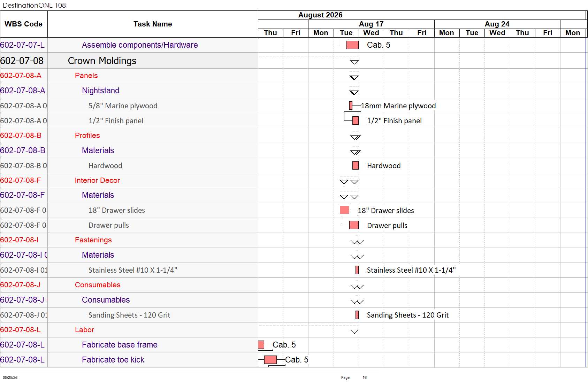
Task: Click the Sanding Sheets - 120 Grit bar
Action: (357, 315)
